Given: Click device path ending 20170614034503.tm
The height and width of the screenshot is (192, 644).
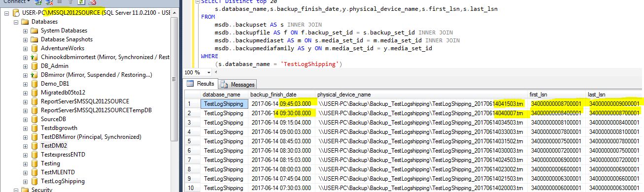Looking at the screenshot, I should (x=422, y=122).
